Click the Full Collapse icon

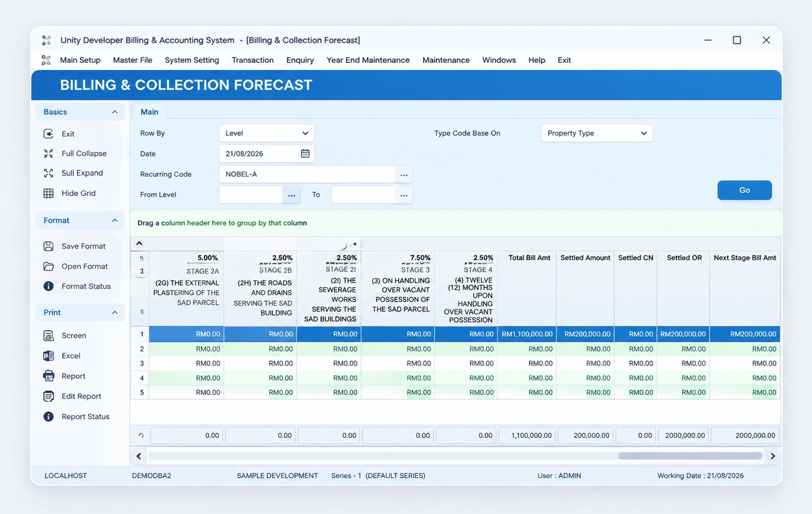pyautogui.click(x=48, y=153)
